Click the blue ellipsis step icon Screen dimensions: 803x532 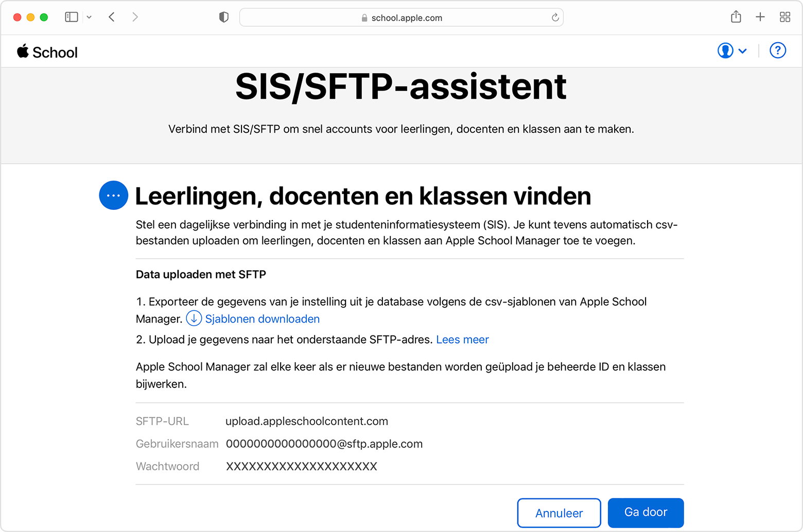pos(113,196)
